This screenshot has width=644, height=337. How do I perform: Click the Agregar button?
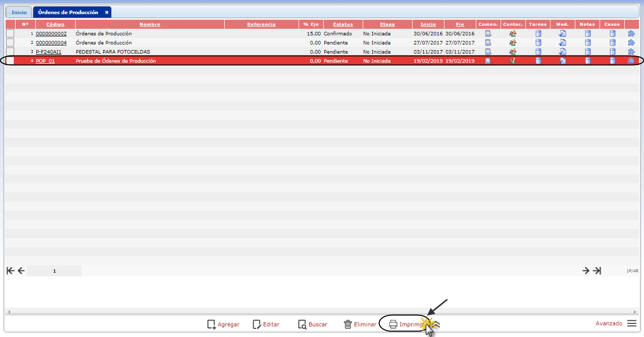223,324
